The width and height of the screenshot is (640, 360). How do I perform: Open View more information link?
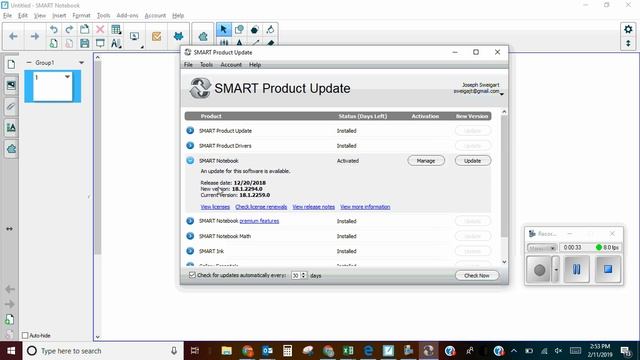(365, 207)
